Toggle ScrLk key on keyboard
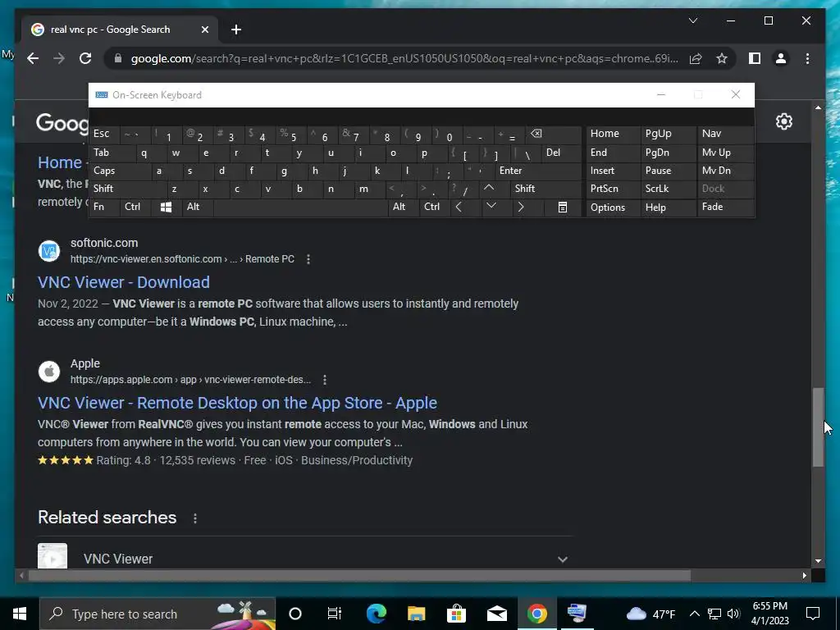This screenshot has height=630, width=840. tap(668, 189)
